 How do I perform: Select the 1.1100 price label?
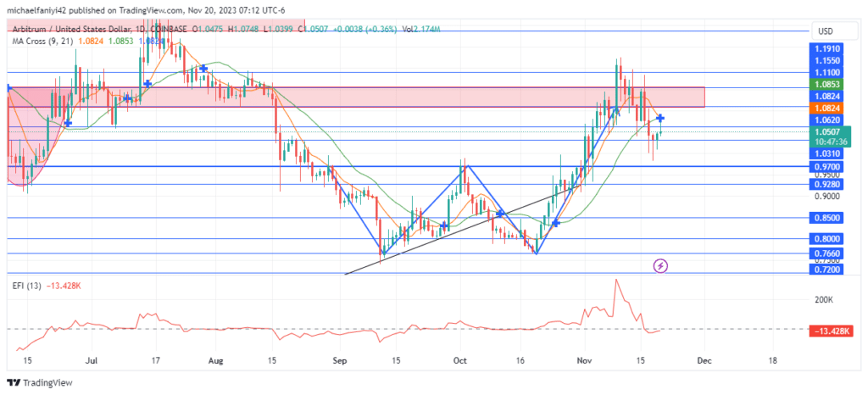pos(826,72)
